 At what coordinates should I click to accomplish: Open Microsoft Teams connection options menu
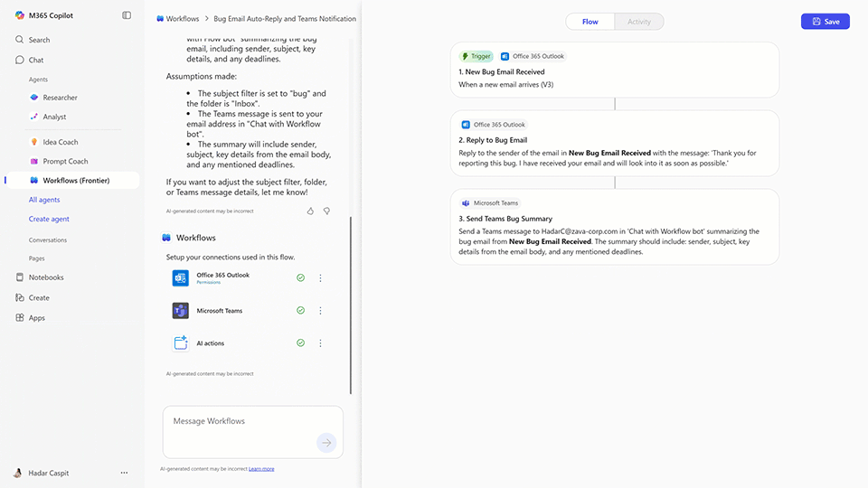click(x=320, y=311)
